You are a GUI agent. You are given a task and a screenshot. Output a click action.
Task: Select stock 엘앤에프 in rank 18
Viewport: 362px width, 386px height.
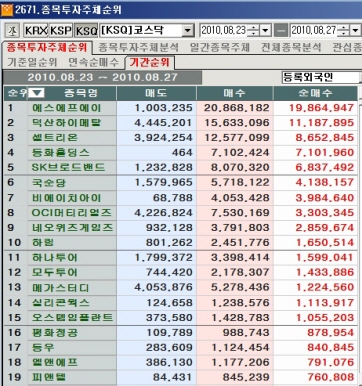pyautogui.click(x=55, y=362)
